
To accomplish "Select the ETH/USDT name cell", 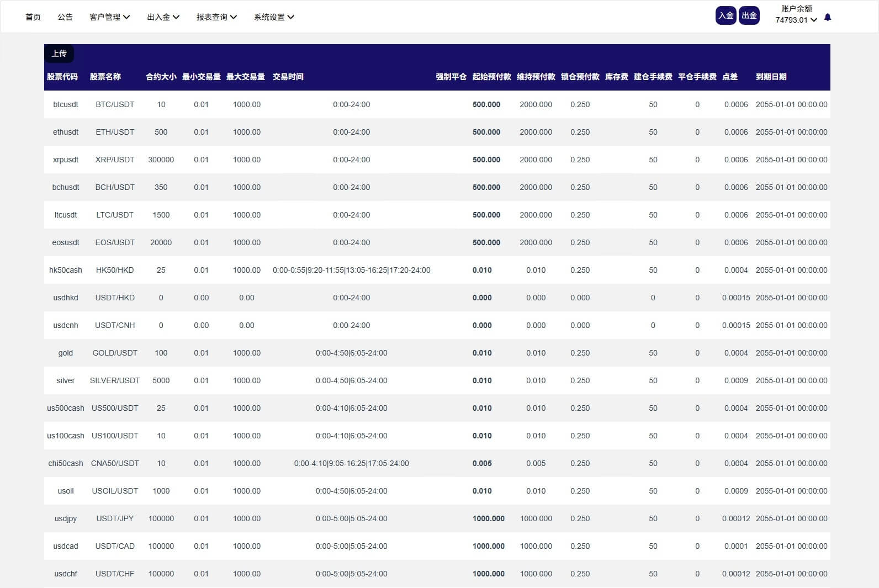I will point(115,132).
